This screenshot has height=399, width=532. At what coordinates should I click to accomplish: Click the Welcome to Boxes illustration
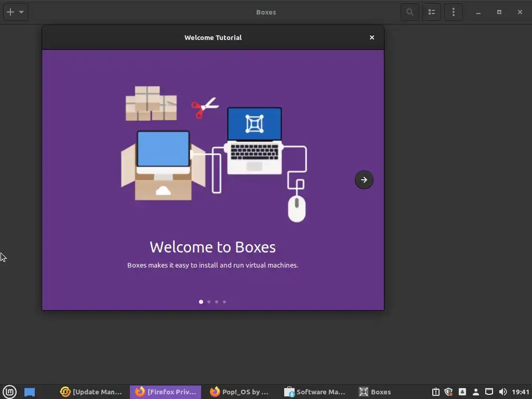coord(214,154)
